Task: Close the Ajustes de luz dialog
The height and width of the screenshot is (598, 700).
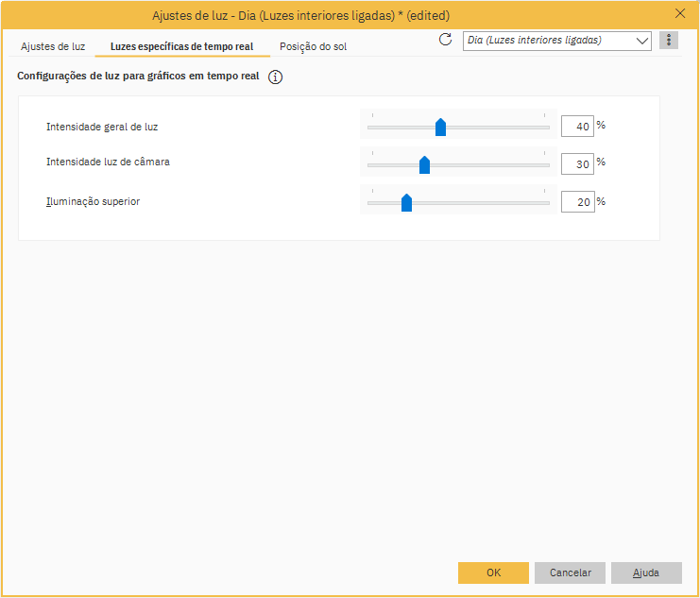Action: point(680,13)
